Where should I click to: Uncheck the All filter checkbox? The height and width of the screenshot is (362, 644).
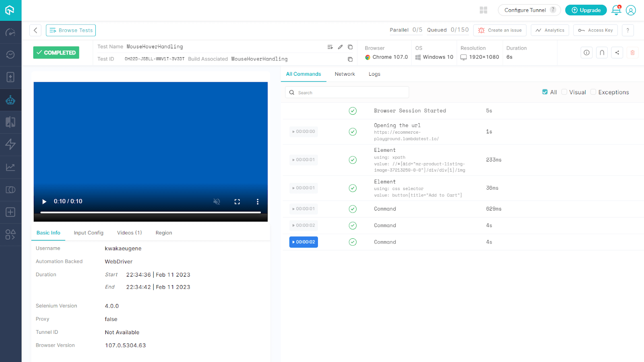[x=545, y=92]
